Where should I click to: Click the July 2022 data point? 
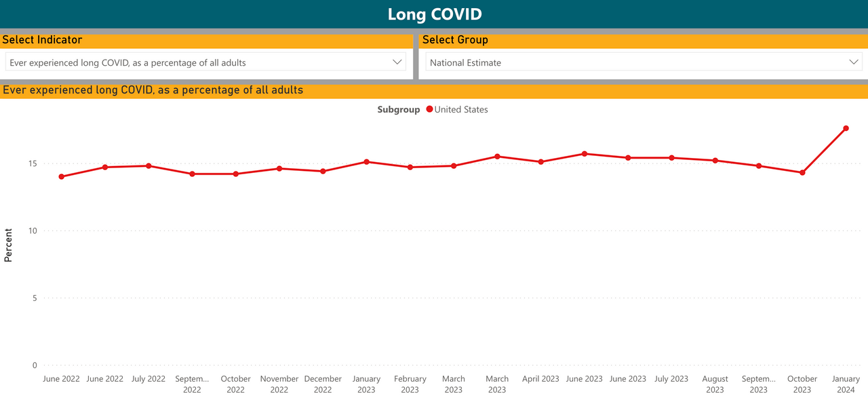149,165
